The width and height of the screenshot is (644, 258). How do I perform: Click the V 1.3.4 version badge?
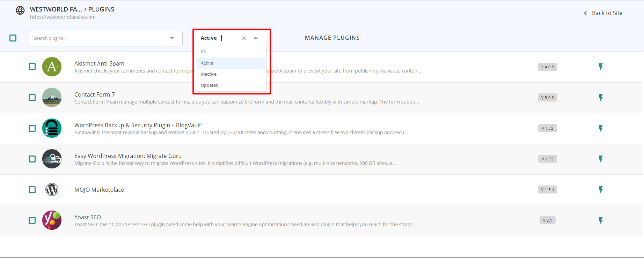pos(547,190)
